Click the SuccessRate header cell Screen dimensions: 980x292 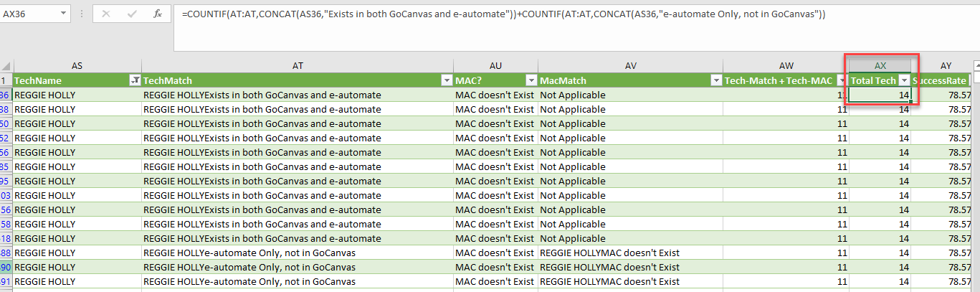point(941,80)
